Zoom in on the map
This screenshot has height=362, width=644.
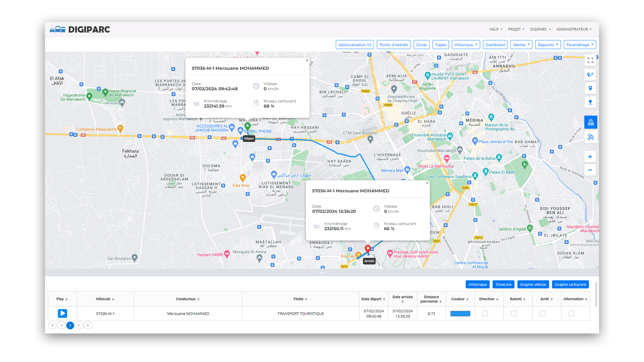pyautogui.click(x=590, y=157)
